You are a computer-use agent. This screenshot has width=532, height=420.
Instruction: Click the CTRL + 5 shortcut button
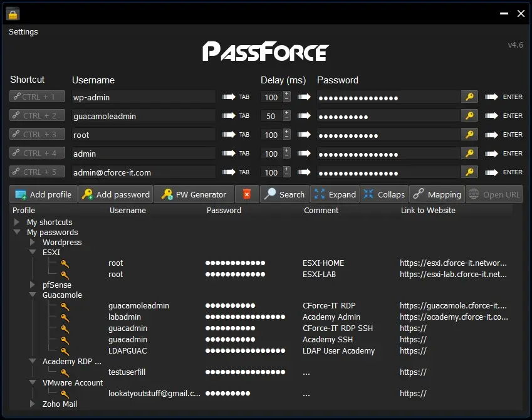[38, 172]
